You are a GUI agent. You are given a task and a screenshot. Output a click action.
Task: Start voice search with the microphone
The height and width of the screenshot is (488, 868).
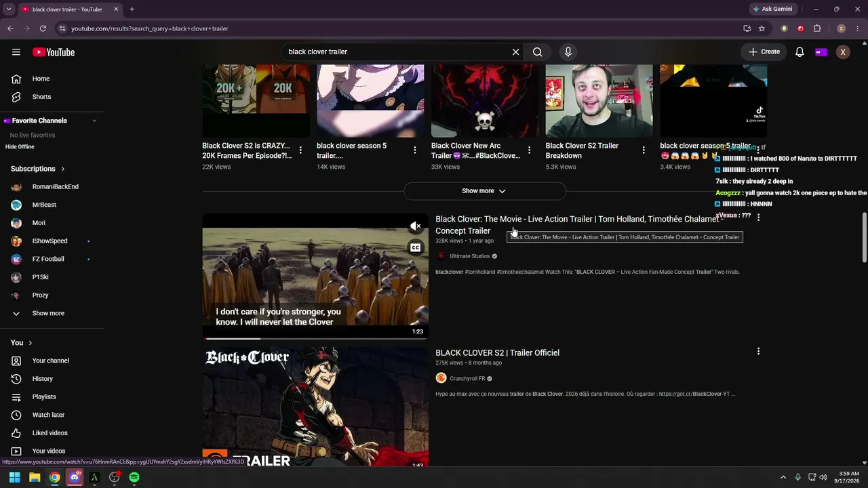coord(568,52)
